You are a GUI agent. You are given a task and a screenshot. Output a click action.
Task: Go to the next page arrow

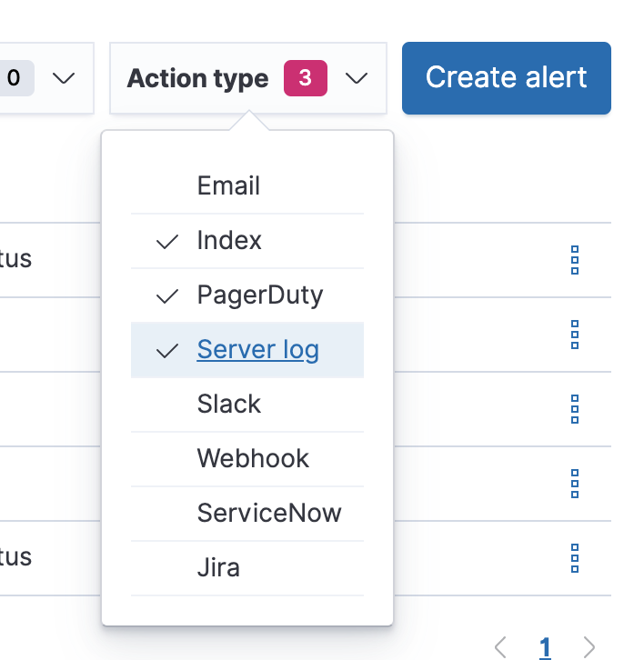pyautogui.click(x=589, y=647)
